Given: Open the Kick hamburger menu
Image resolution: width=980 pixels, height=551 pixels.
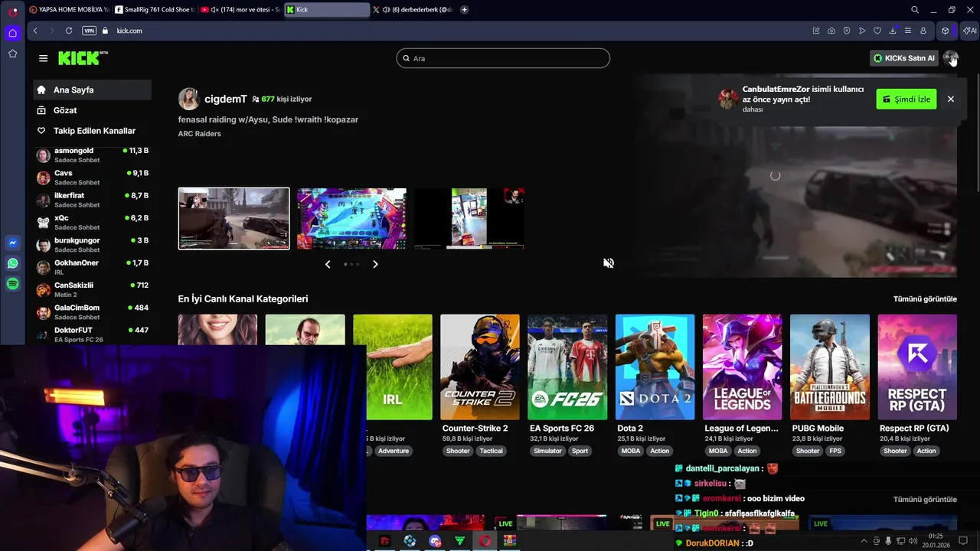Looking at the screenshot, I should point(43,58).
